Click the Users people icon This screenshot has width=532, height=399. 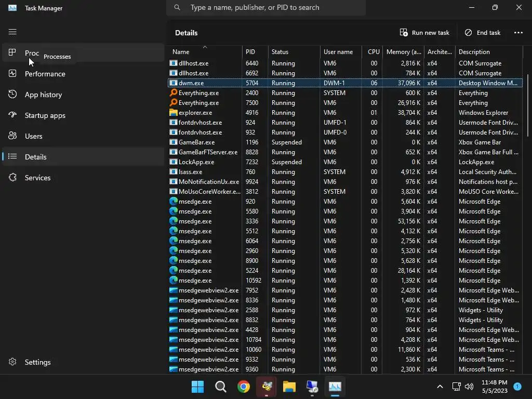pos(12,136)
